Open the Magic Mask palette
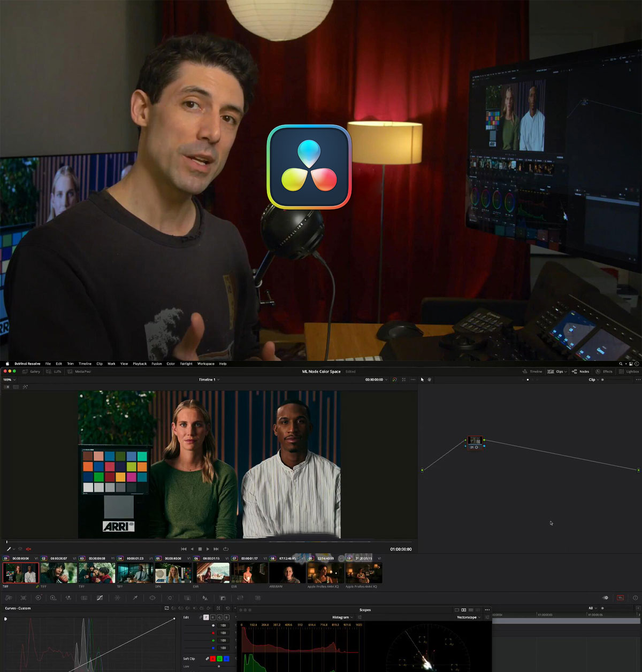Viewport: 642px width, 672px height. pyautogui.click(x=187, y=598)
